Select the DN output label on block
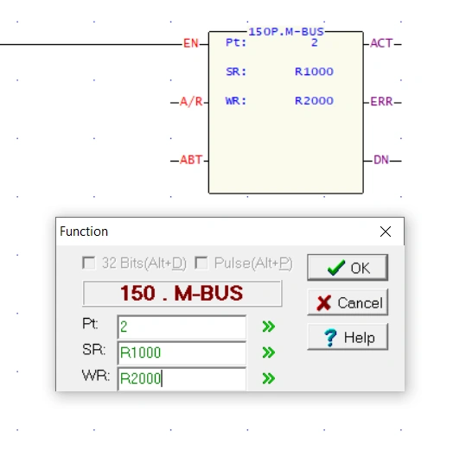 click(381, 160)
